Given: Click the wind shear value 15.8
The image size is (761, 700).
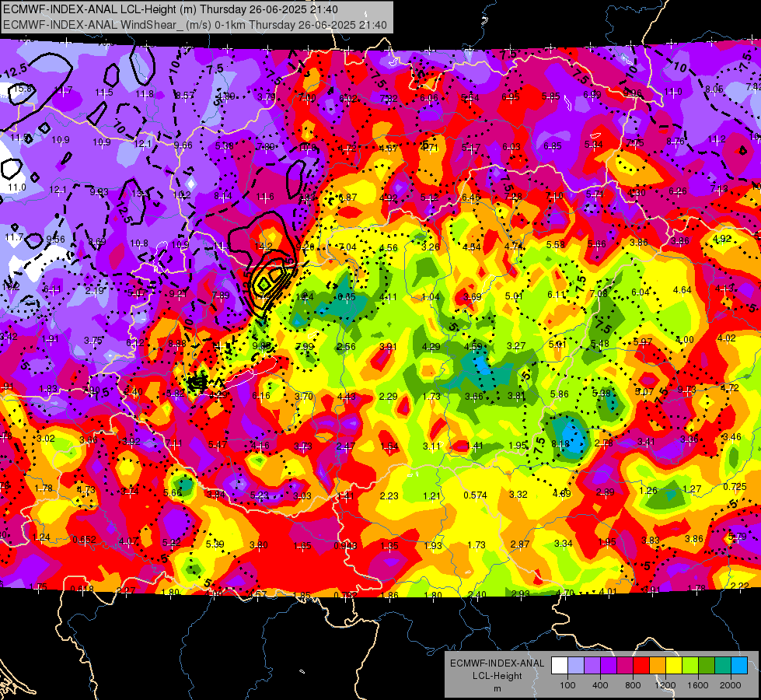Looking at the screenshot, I should [23, 89].
